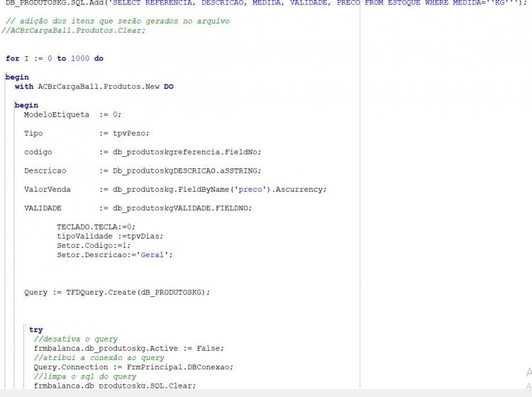Click 'Query := TFDQuery.Create' line
Screen dimensions: 532x397
point(117,292)
